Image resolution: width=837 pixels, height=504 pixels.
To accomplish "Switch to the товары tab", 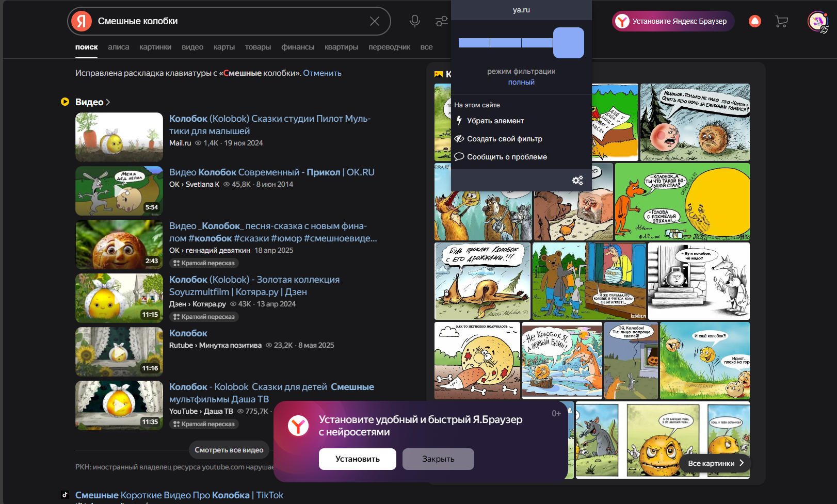I will coord(258,47).
